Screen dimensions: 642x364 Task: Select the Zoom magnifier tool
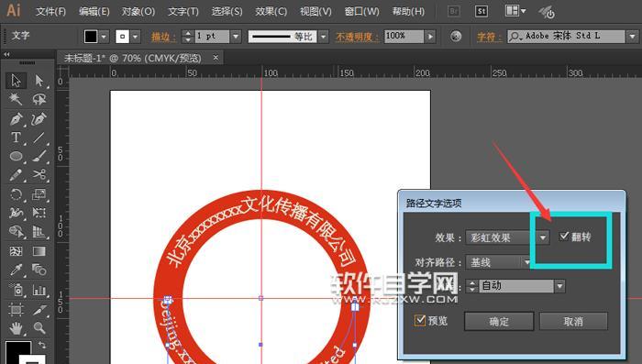pyautogui.click(x=39, y=327)
